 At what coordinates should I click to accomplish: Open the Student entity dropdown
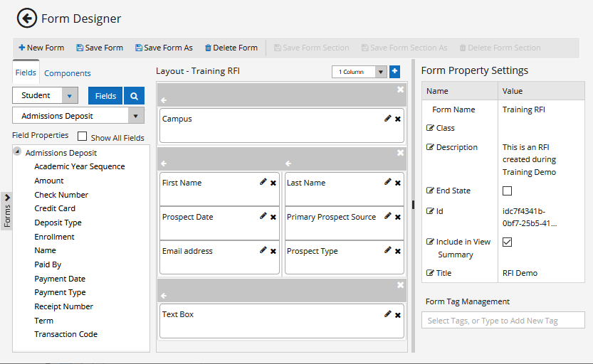[x=70, y=96]
